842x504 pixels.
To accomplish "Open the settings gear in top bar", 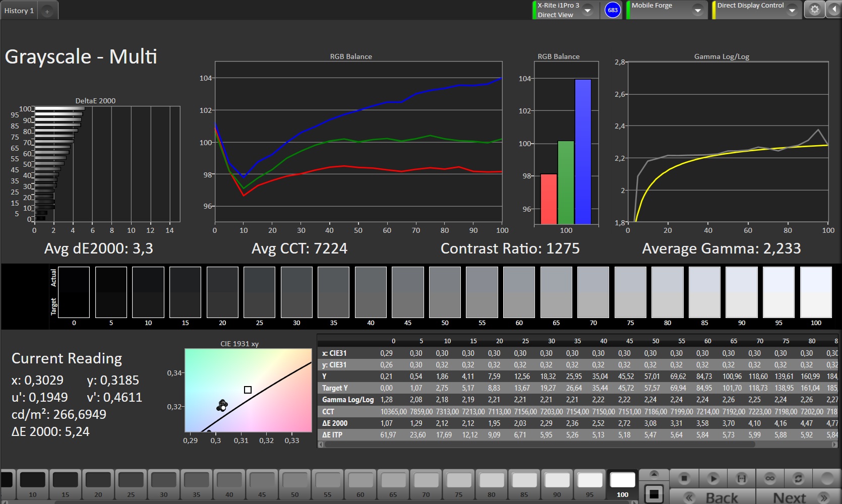I will click(814, 10).
